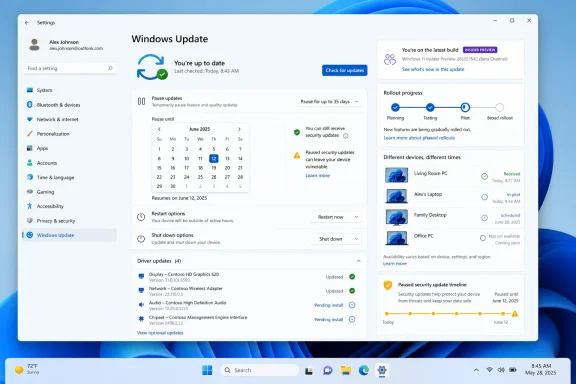Click View optional updates link
This screenshot has width=576, height=384.
pos(160,333)
